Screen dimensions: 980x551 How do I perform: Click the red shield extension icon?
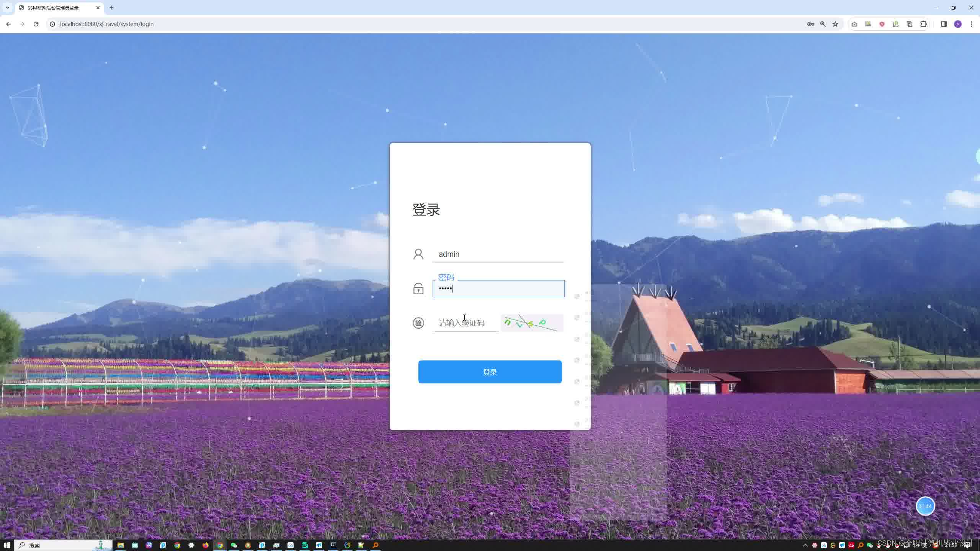click(882, 24)
